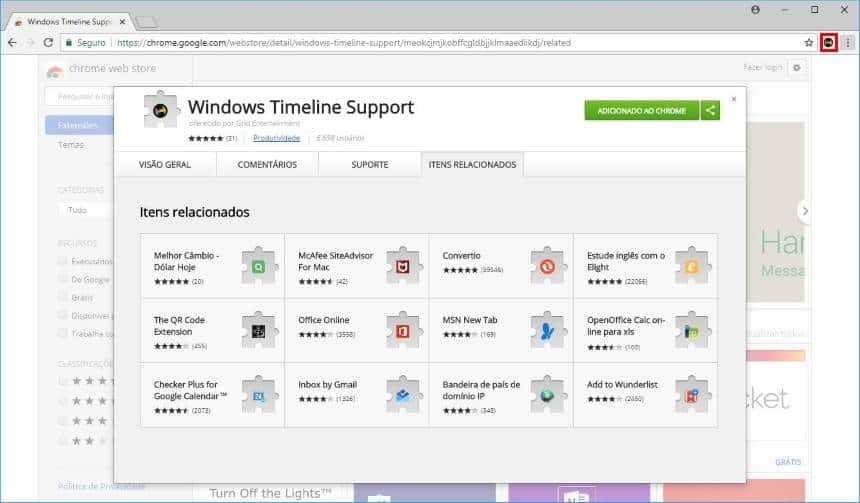The width and height of the screenshot is (860, 503).
Task: Click the Inbox by Gmail icon
Action: [404, 395]
